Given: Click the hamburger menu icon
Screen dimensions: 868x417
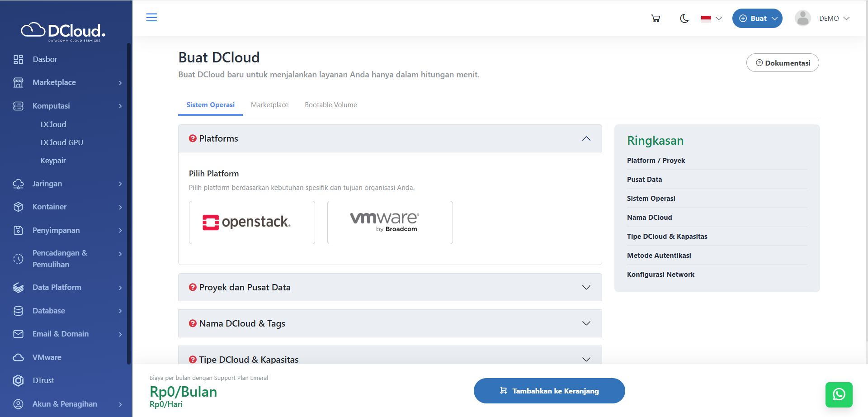Looking at the screenshot, I should [151, 18].
